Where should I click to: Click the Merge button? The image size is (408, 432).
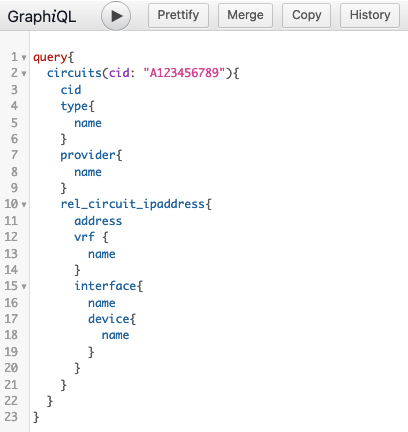click(x=245, y=15)
